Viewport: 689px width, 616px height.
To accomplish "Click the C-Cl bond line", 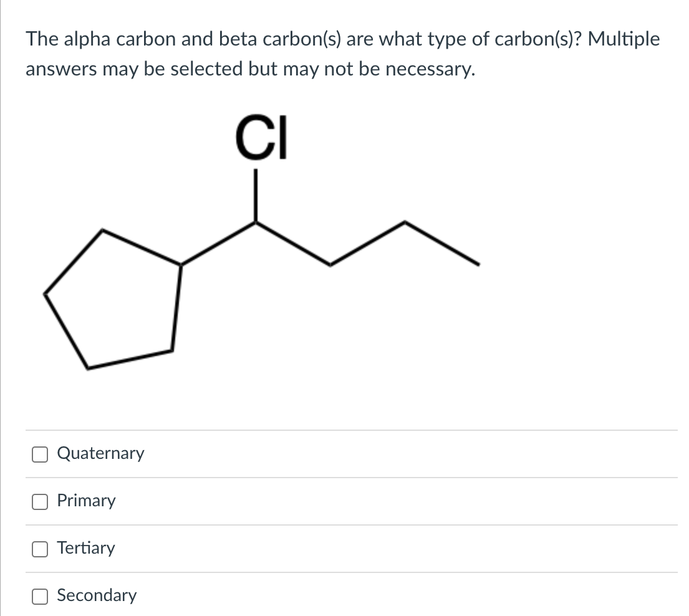I will pos(256,193).
